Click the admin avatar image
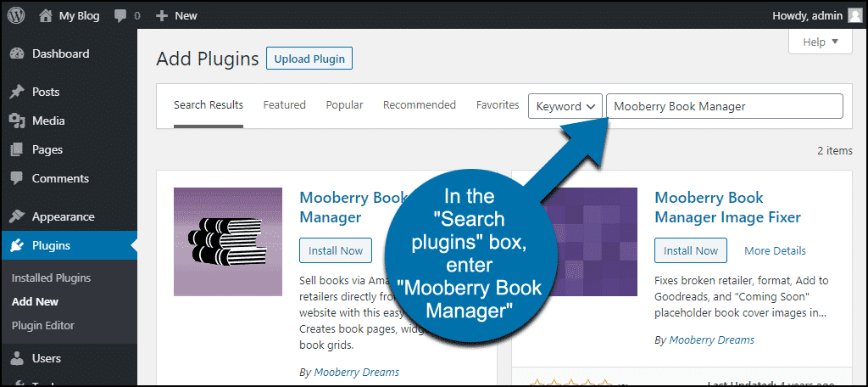Image resolution: width=868 pixels, height=387 pixels. 854,15
